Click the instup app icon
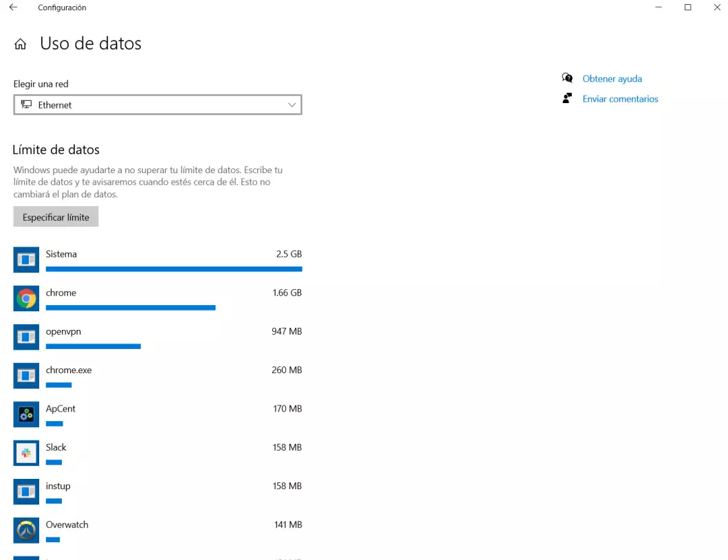728x560 pixels. pos(26,491)
